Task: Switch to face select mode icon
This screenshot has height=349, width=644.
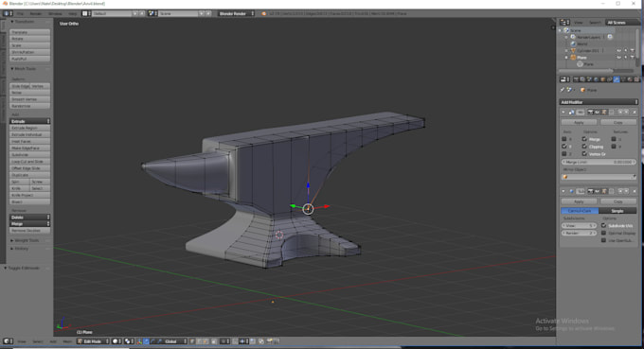Action: click(206, 341)
